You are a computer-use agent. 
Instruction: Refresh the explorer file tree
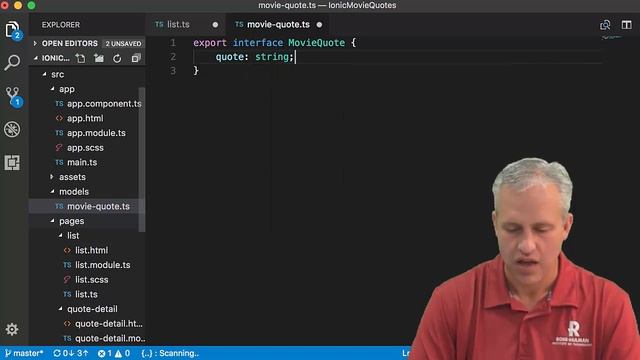click(x=117, y=58)
